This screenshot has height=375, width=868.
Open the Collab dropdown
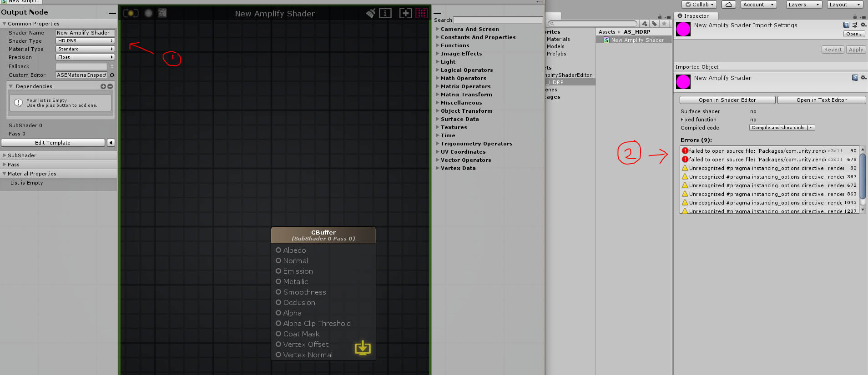[700, 5]
